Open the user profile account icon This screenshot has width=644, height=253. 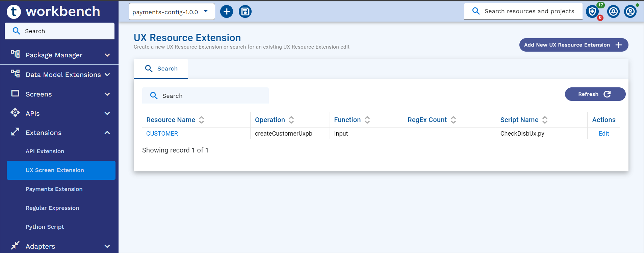(630, 11)
